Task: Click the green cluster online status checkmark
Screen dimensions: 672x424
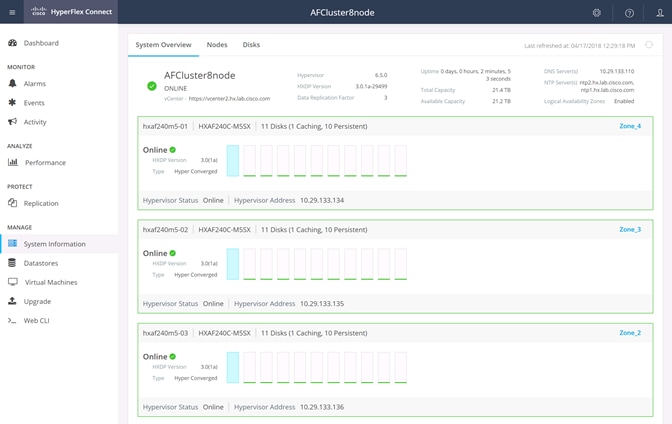Action: (x=152, y=86)
